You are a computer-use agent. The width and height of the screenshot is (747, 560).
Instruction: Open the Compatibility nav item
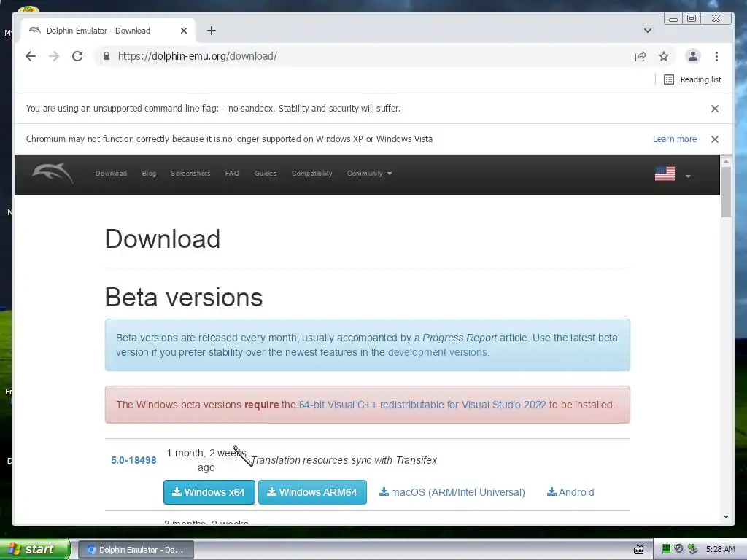[x=312, y=174]
